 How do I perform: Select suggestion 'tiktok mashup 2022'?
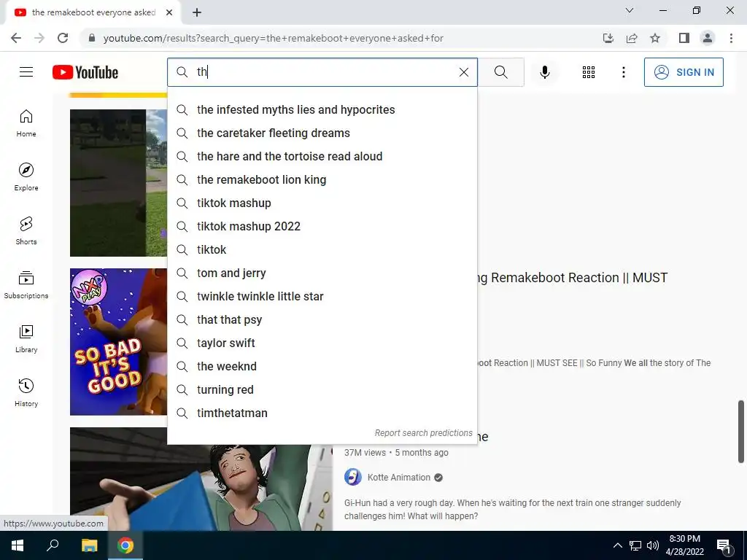click(x=322, y=226)
